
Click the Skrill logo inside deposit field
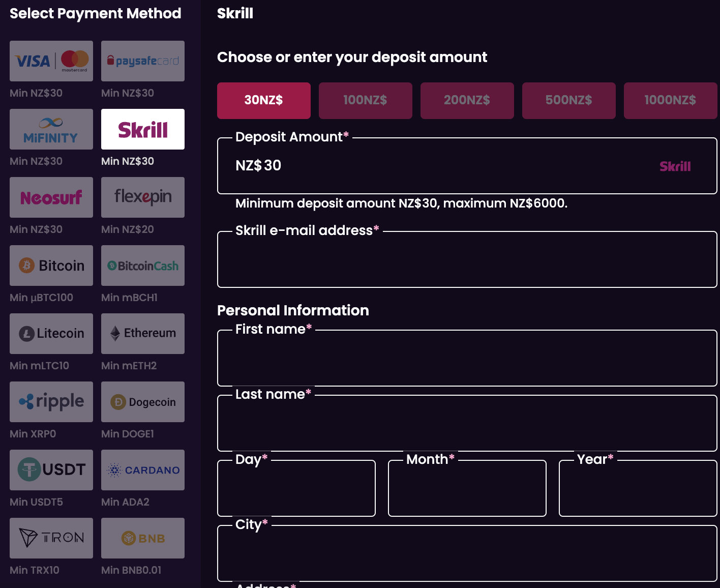tap(675, 166)
